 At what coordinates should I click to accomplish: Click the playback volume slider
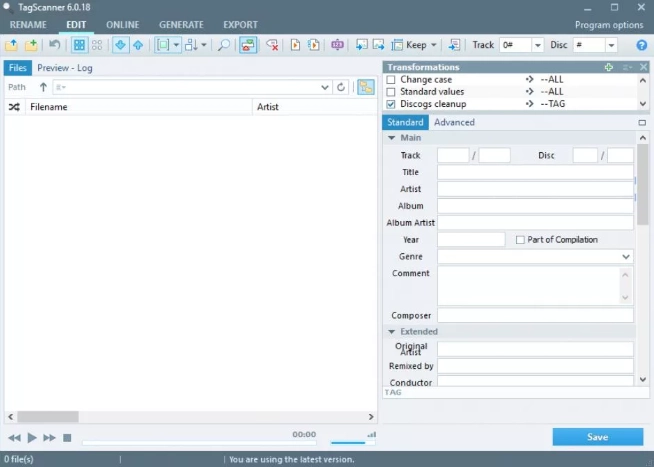[x=348, y=440]
